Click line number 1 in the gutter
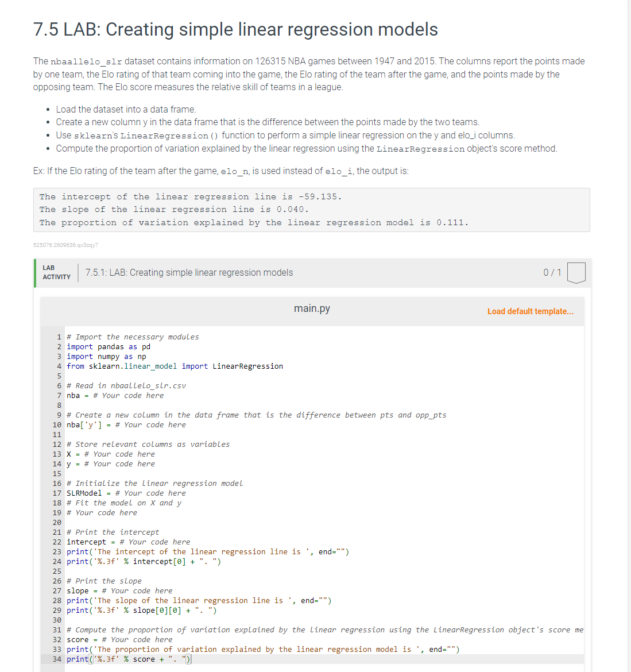631x672 pixels. coord(59,337)
